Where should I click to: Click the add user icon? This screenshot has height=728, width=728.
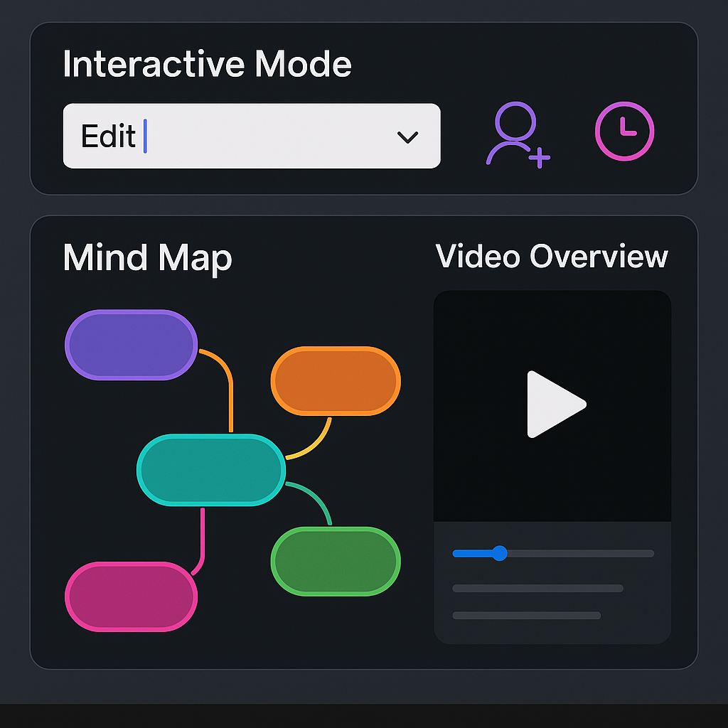pyautogui.click(x=518, y=134)
